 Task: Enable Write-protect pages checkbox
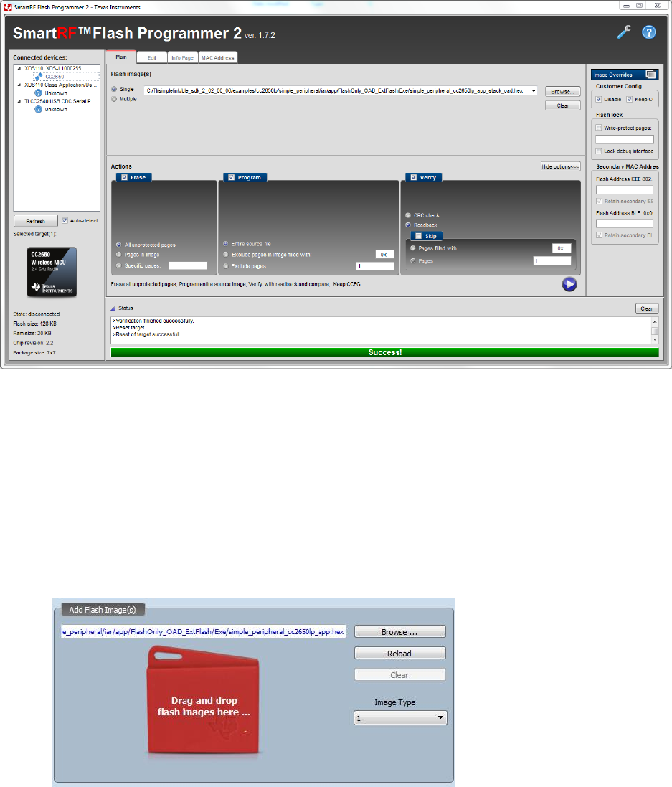(x=599, y=128)
